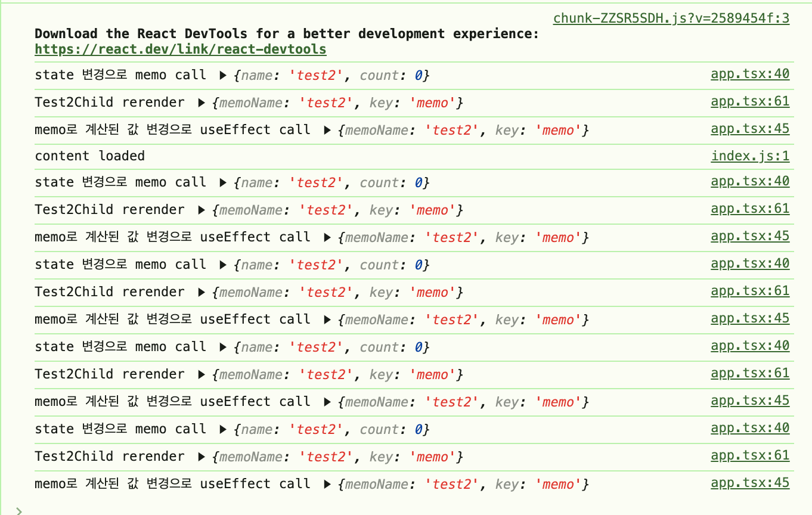Open the bottommost app.tsx:40 source link

[750, 429]
